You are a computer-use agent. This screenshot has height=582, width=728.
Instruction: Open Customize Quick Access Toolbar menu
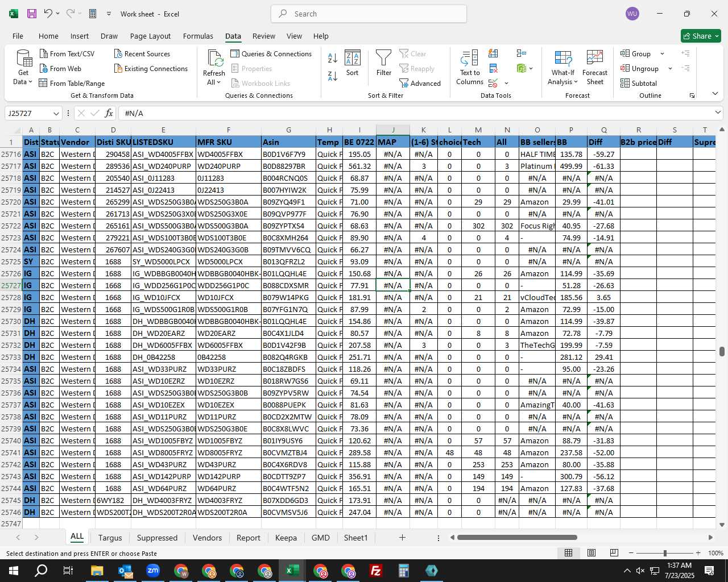click(108, 14)
